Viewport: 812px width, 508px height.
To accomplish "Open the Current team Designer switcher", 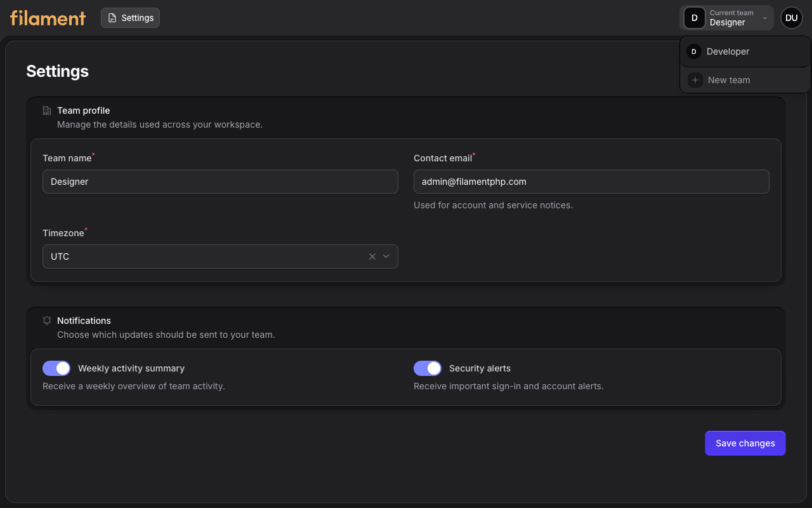I will (x=726, y=18).
